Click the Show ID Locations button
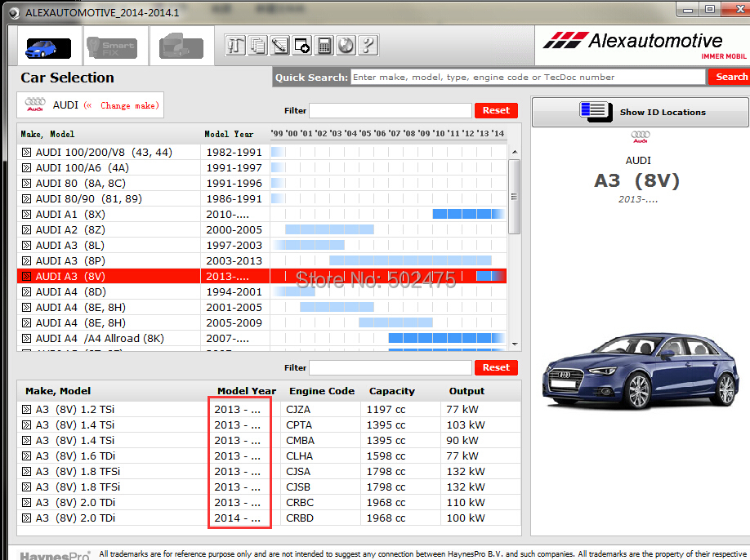This screenshot has width=750, height=560. (640, 112)
